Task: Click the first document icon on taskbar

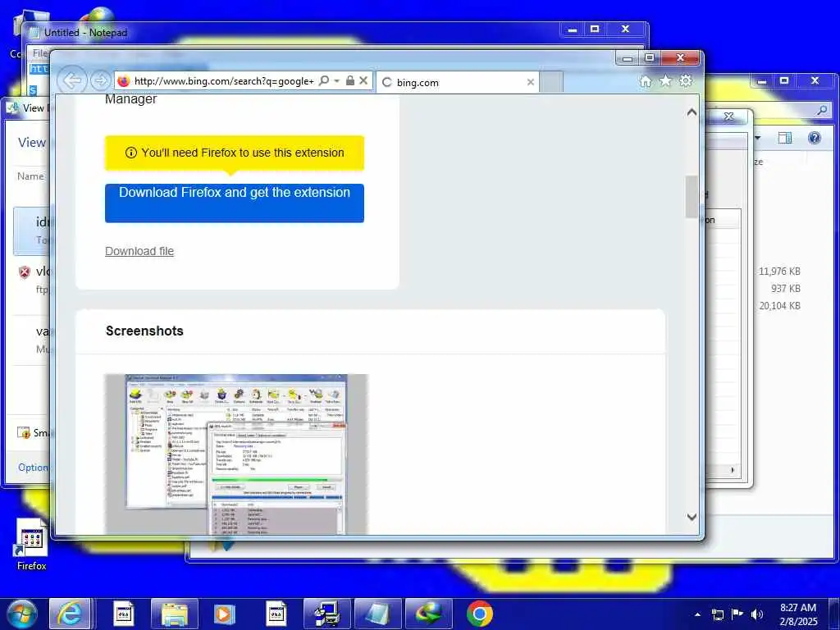Action: click(124, 614)
